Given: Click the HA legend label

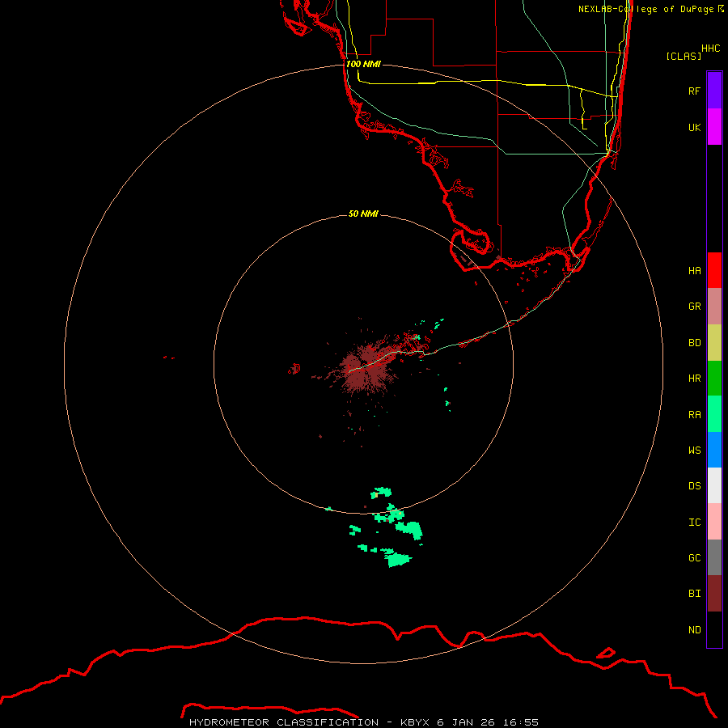Looking at the screenshot, I should [694, 270].
